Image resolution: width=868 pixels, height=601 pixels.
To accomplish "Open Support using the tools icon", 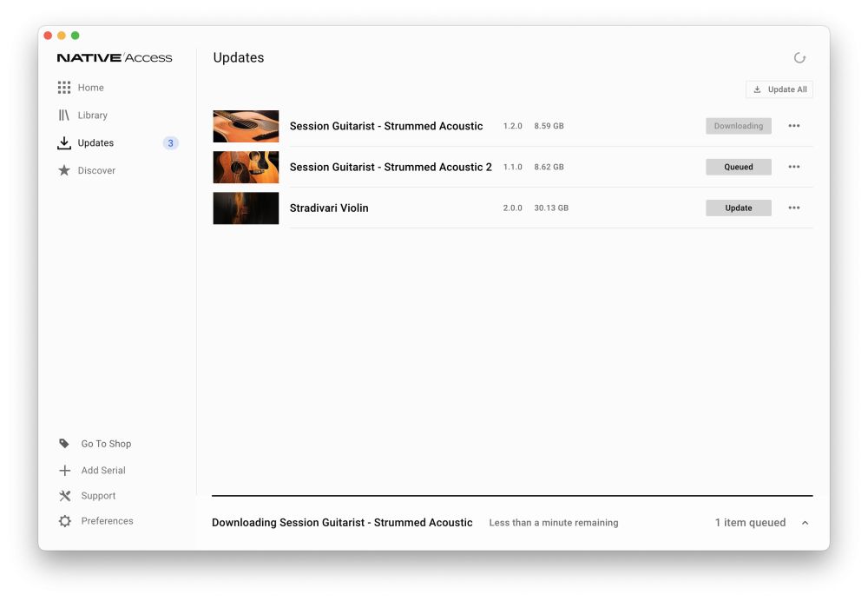I will (x=65, y=496).
